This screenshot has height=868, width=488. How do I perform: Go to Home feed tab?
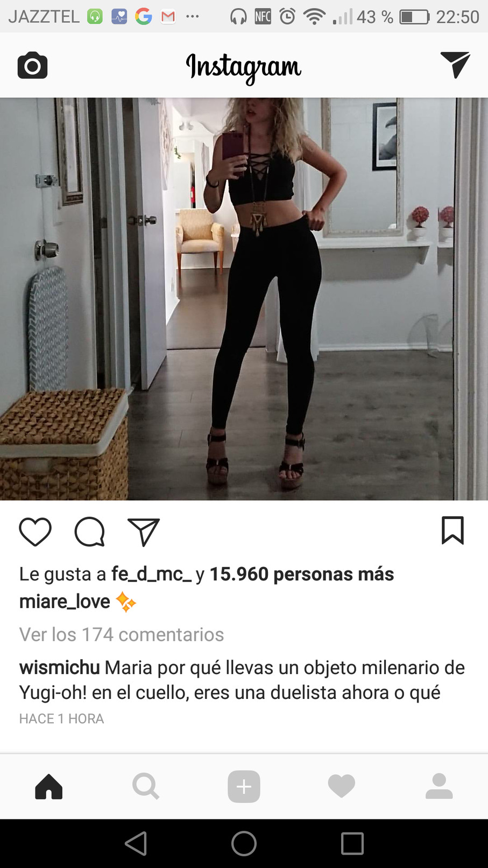point(49,786)
